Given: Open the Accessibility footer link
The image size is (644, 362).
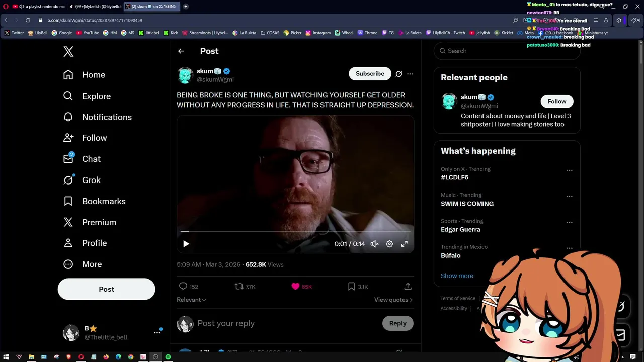Looking at the screenshot, I should click(x=454, y=308).
